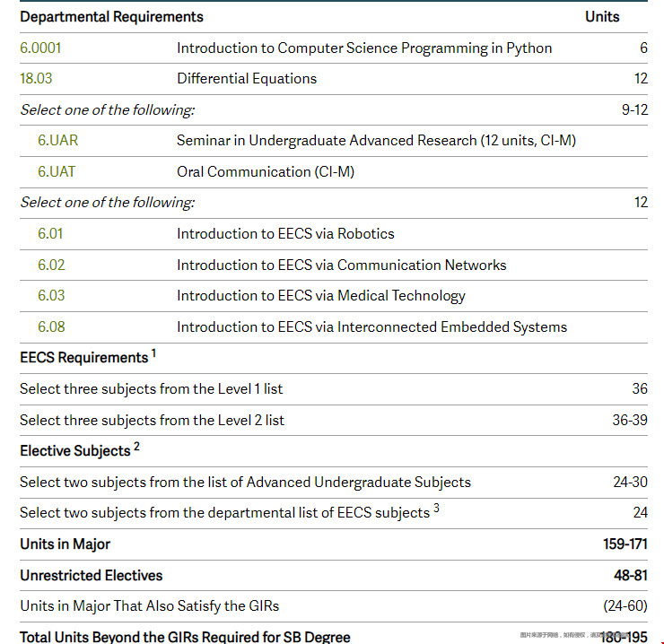
Task: Click the 'Elective Subjects' section heading
Action: (x=75, y=450)
